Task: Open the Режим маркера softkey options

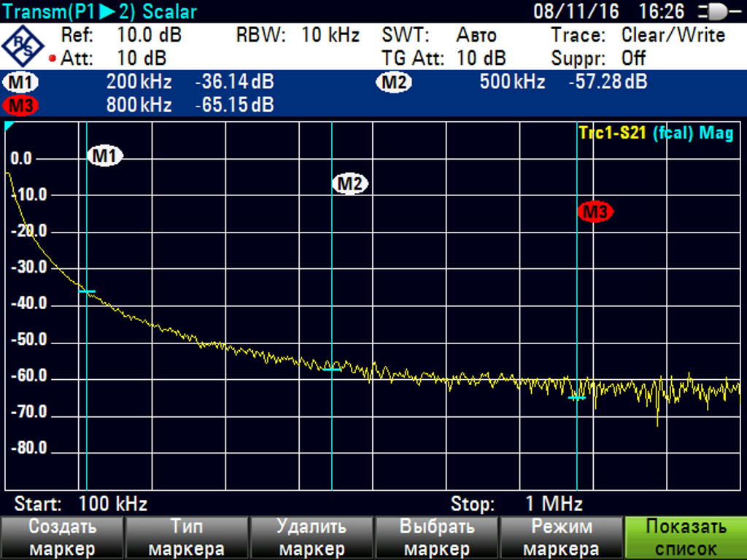Action: pyautogui.click(x=560, y=538)
